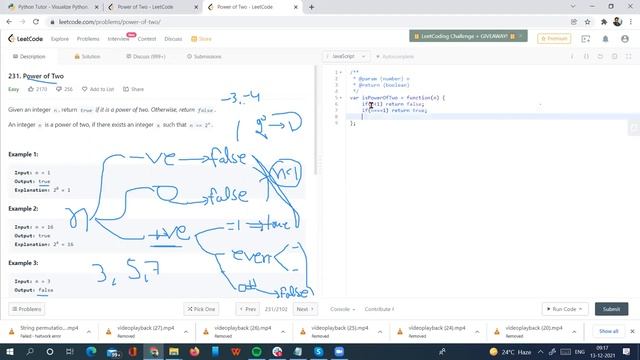This screenshot has height=360, width=640.
Task: Open the Run Code dropdown button
Action: (x=565, y=309)
